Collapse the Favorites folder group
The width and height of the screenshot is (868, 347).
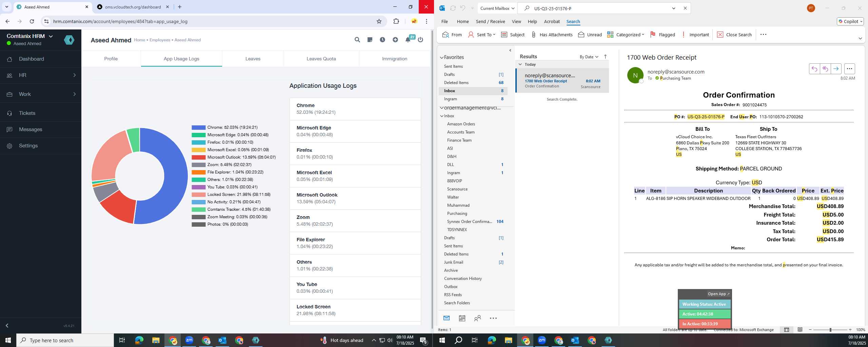point(442,57)
